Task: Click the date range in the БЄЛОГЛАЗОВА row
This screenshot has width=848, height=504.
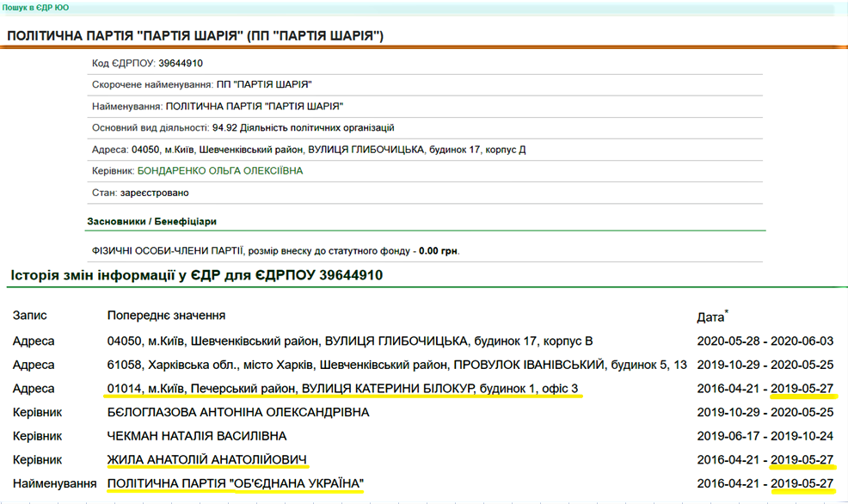Action: click(x=765, y=413)
